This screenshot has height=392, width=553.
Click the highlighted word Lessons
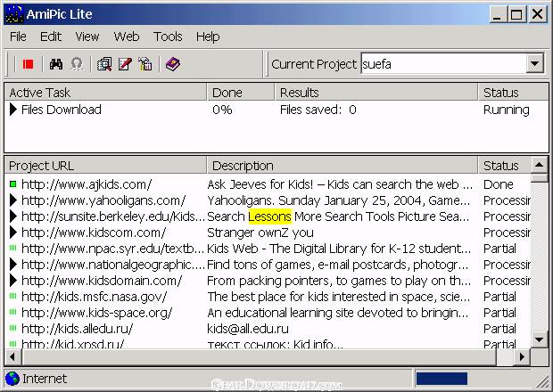[269, 216]
